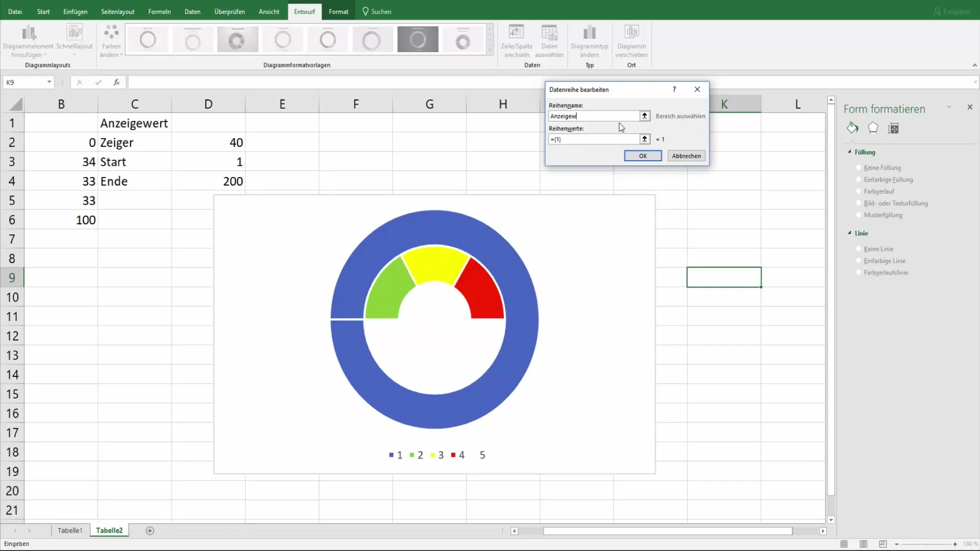Switch to page break preview icon
The image size is (980, 551).
click(883, 544)
